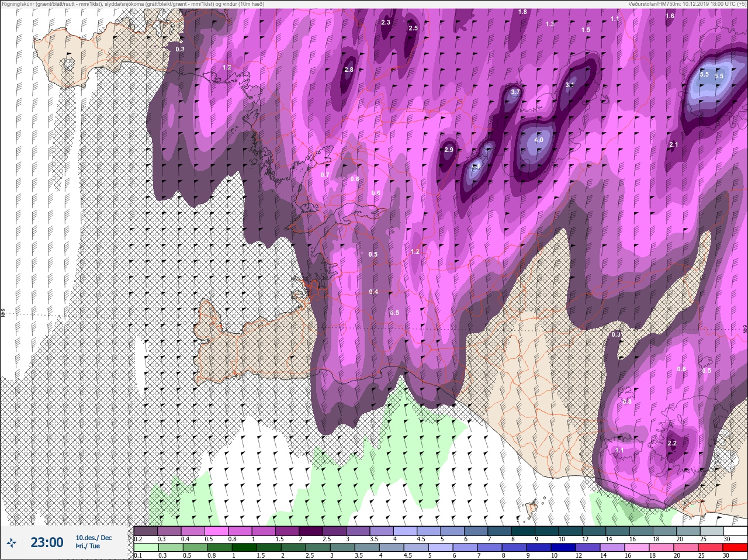The image size is (748, 560).
Task: Click the 4.0 precipitation maximum value
Action: click(538, 140)
